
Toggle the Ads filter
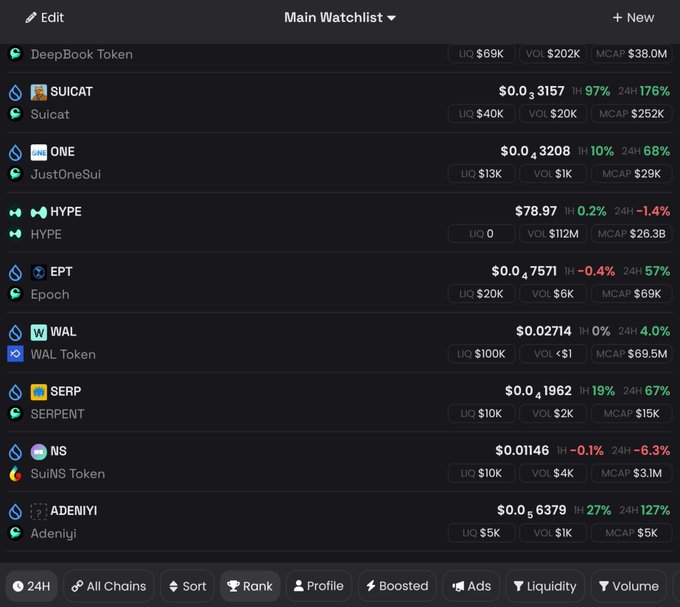(471, 586)
